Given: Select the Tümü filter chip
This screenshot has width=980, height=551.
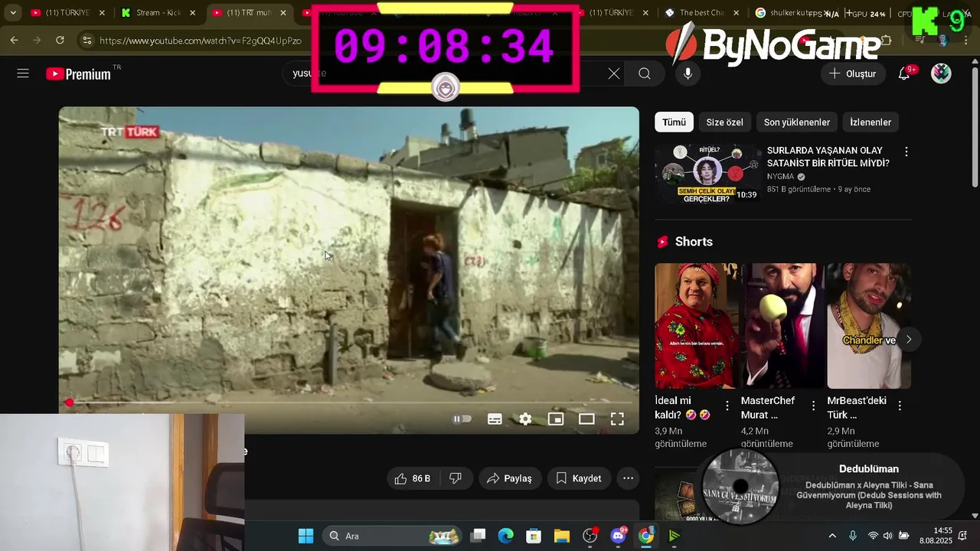Looking at the screenshot, I should click(x=674, y=122).
